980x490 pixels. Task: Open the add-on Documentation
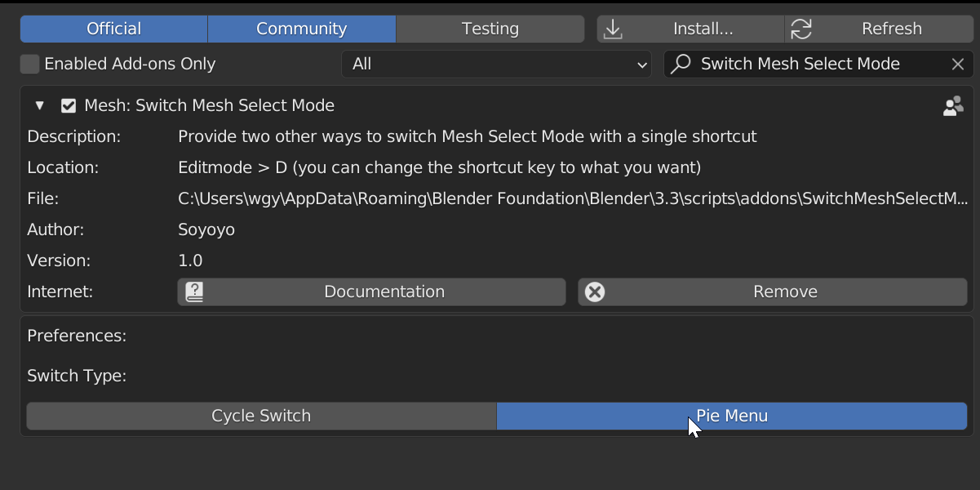click(371, 292)
